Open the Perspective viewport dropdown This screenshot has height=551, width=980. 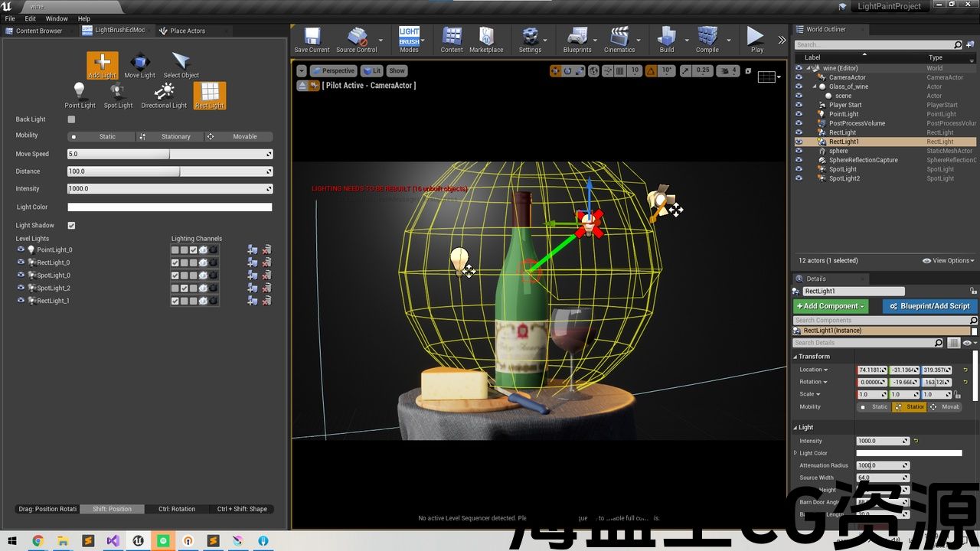(334, 70)
